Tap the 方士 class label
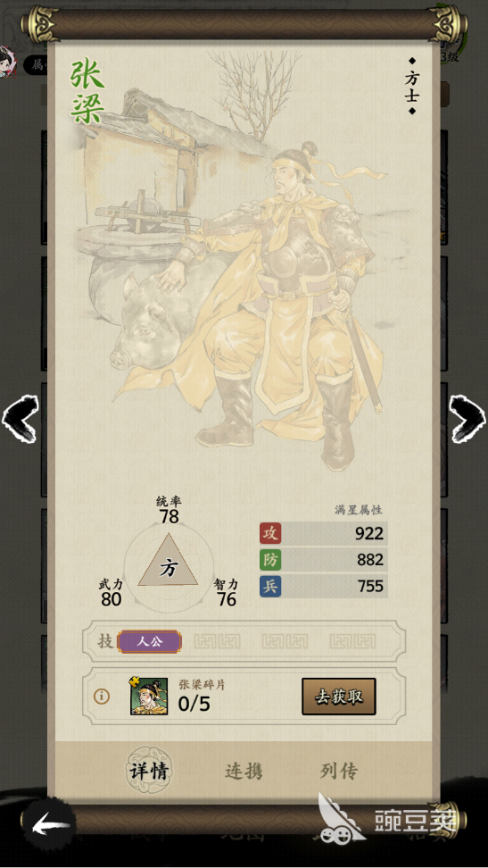Image resolution: width=488 pixels, height=868 pixels. pyautogui.click(x=411, y=87)
